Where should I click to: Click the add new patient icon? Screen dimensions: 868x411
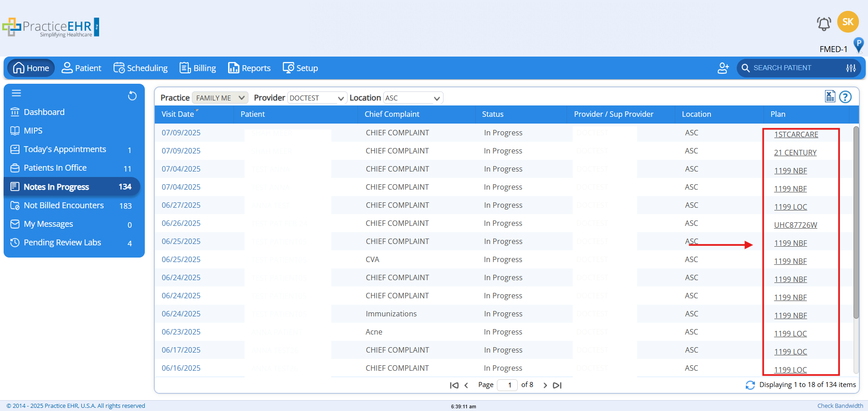(723, 68)
